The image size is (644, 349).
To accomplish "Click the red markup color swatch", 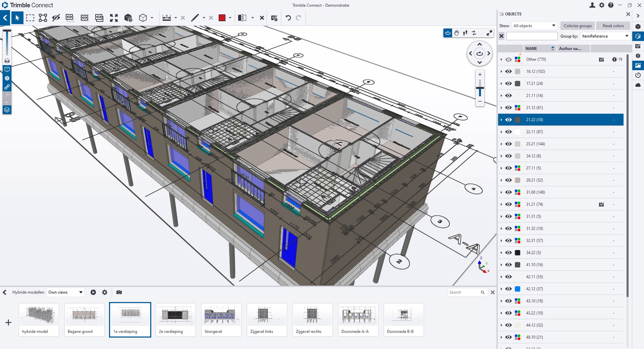I will (x=222, y=18).
